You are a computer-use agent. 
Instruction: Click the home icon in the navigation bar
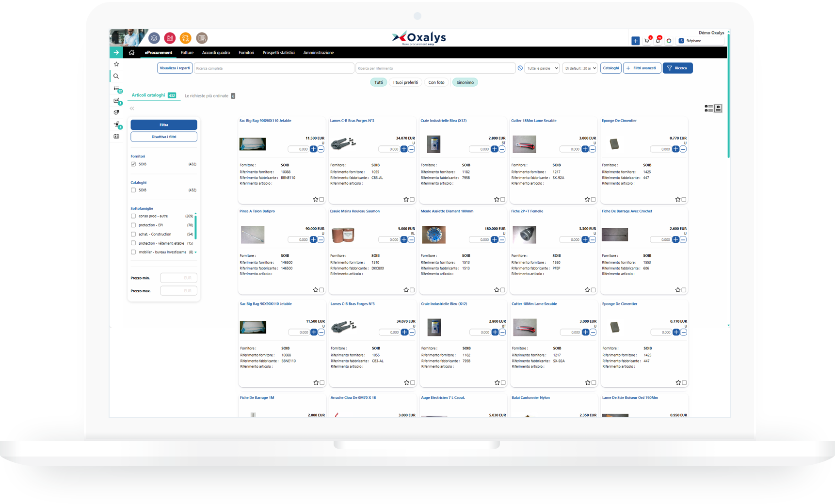pyautogui.click(x=131, y=52)
